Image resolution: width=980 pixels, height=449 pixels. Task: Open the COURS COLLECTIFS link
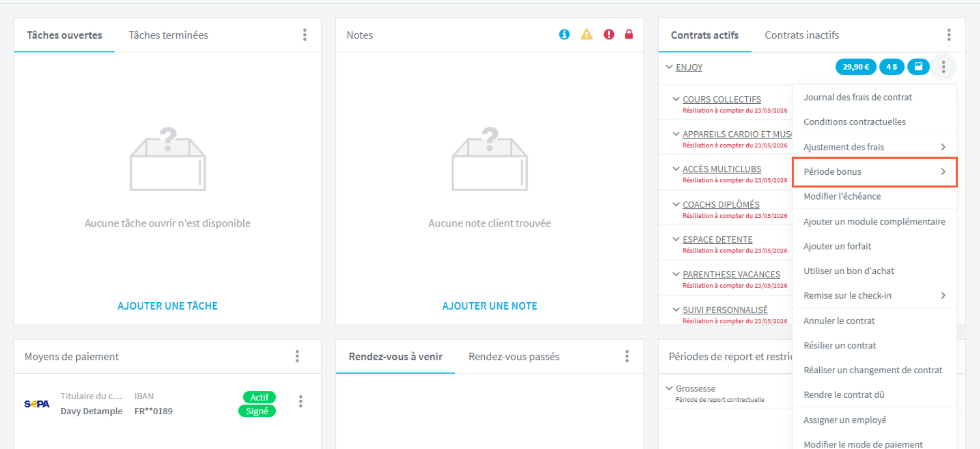pos(721,99)
